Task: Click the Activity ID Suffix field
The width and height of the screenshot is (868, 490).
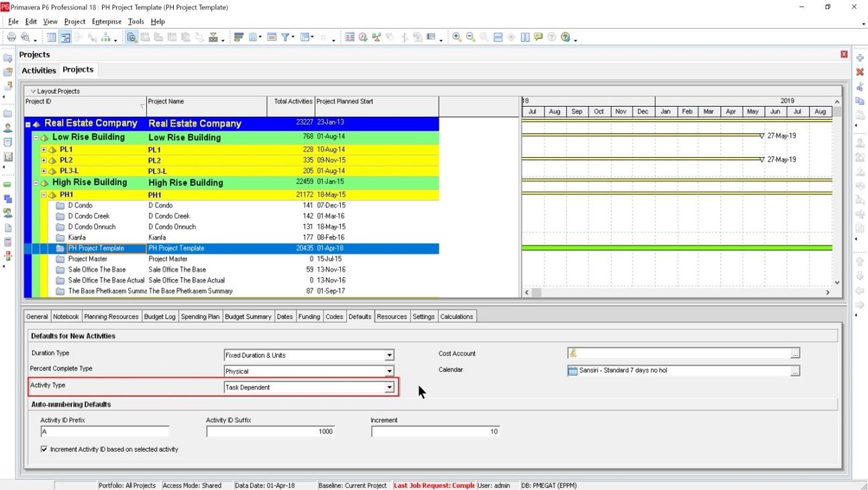Action: coord(270,432)
